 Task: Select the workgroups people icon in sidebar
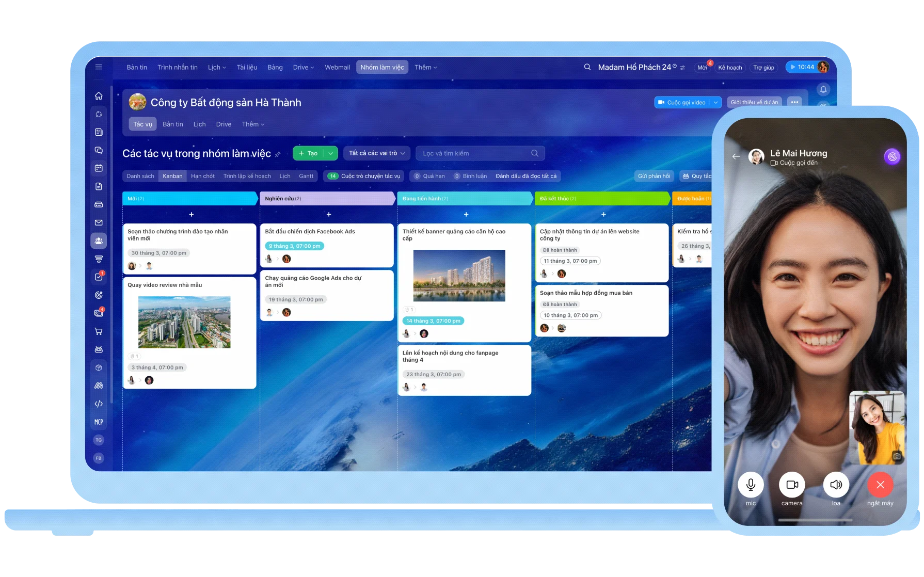pyautogui.click(x=99, y=241)
